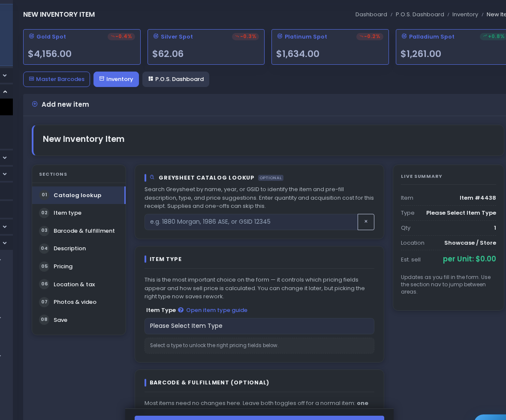Jump to the Pricing section
The width and height of the screenshot is (506, 420).
click(x=79, y=267)
